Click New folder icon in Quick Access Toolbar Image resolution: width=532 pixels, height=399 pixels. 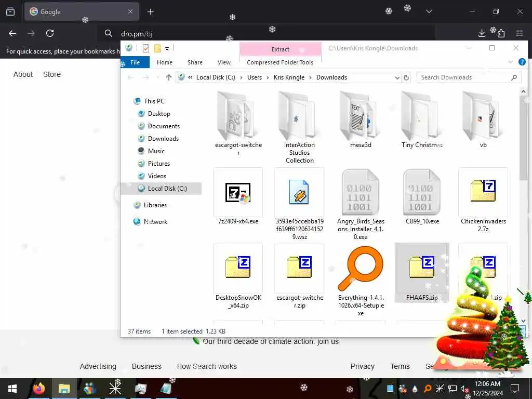pyautogui.click(x=157, y=48)
